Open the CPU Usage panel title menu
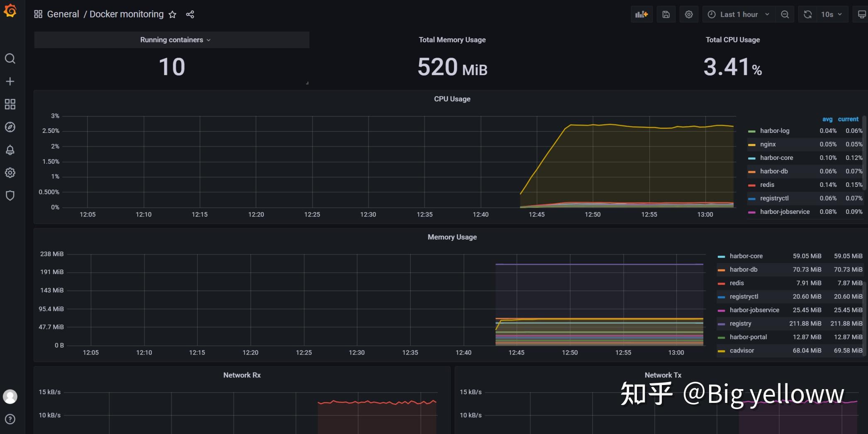 (x=452, y=99)
